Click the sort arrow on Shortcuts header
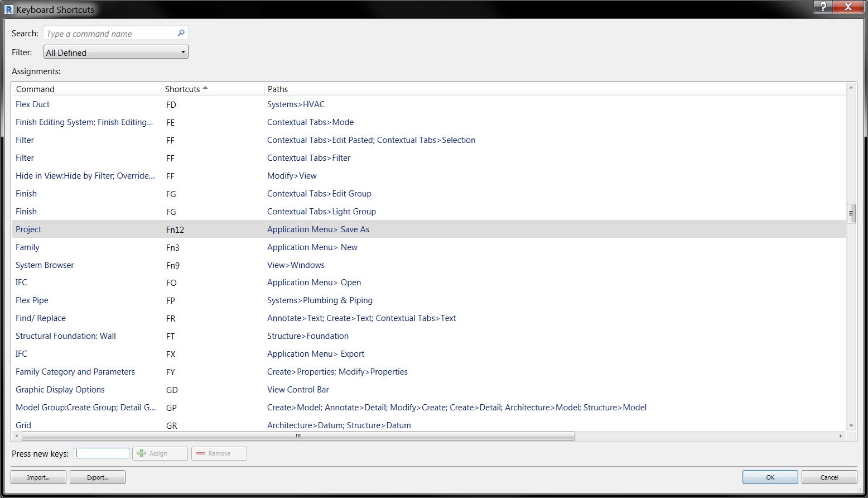The height and width of the screenshot is (498, 868). [x=205, y=88]
